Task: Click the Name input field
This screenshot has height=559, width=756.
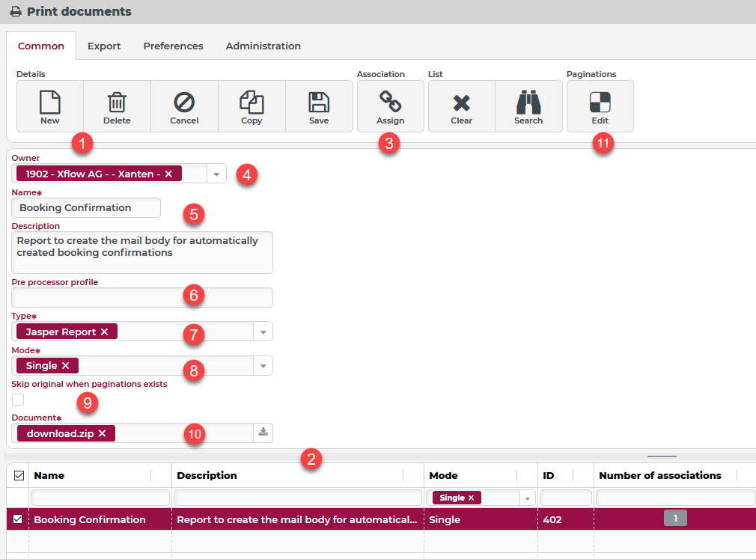Action: click(x=86, y=208)
